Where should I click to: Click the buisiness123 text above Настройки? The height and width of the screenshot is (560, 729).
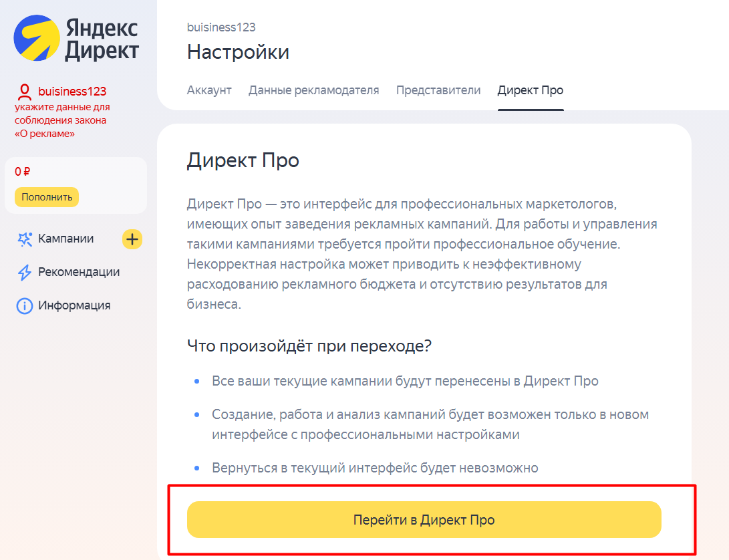click(x=221, y=27)
